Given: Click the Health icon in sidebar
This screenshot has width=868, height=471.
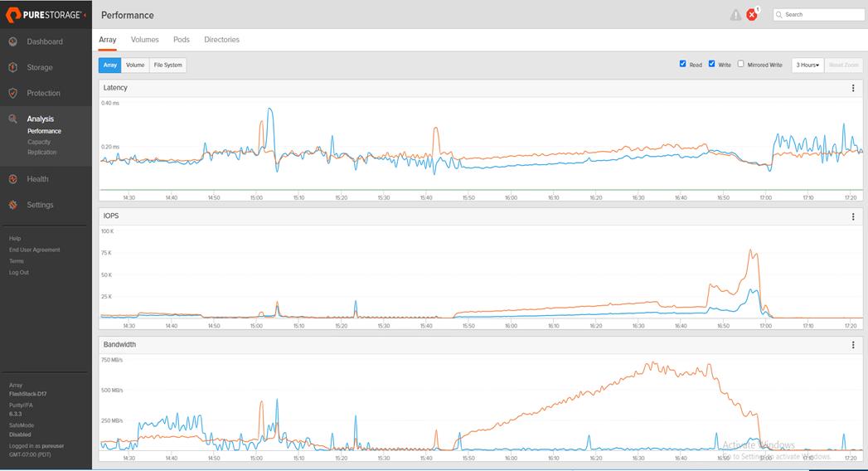Looking at the screenshot, I should click(12, 179).
